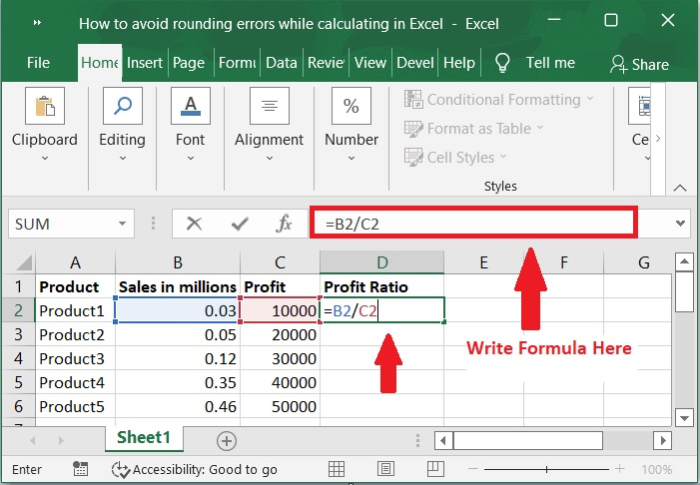Viewport: 700px width, 485px height.
Task: Switch to the Data tab
Action: coord(281,63)
